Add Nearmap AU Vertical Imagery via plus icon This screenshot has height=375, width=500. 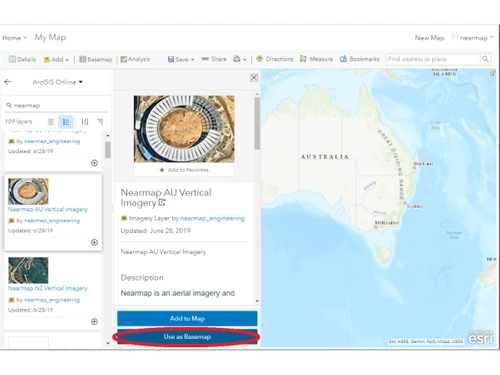[94, 242]
